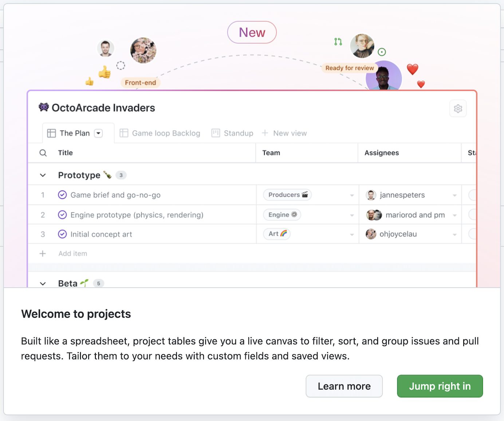The image size is (504, 421).
Task: Click the OctoArcade Invaders alien icon
Action: pyautogui.click(x=44, y=107)
